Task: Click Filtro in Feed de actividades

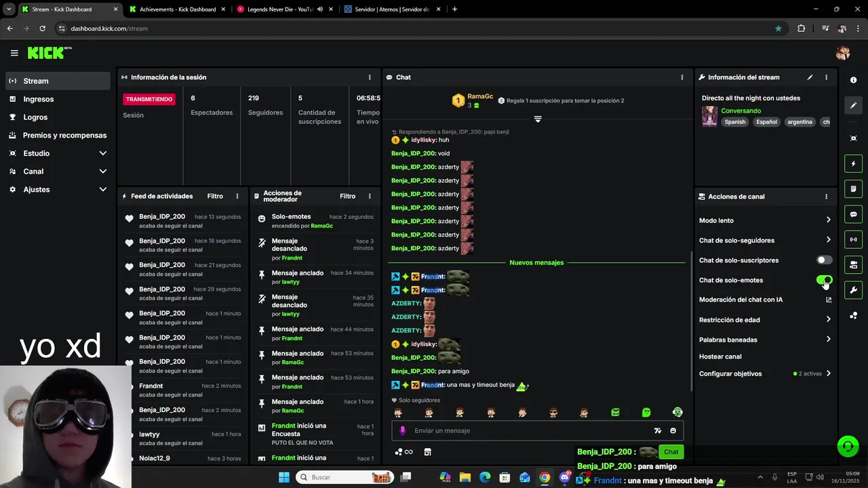Action: pos(215,196)
